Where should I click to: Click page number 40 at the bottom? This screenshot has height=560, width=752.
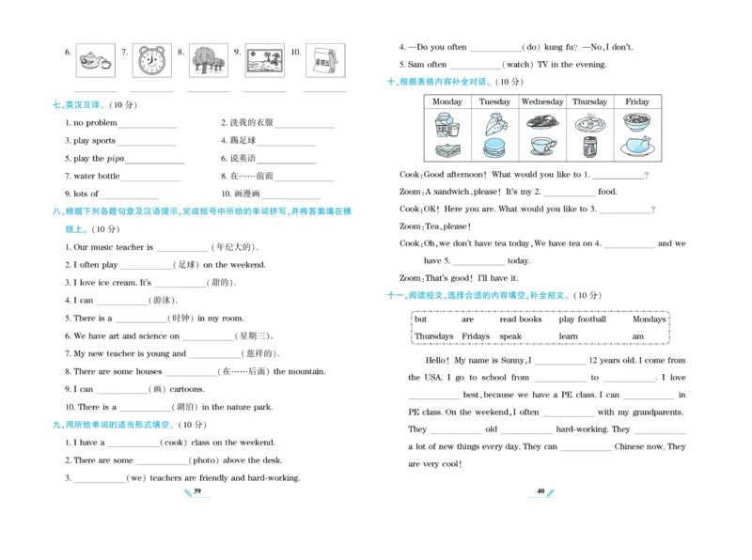[x=540, y=491]
